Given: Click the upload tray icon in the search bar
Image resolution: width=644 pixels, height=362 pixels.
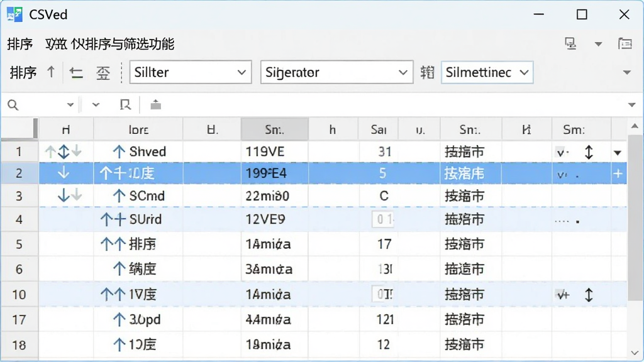Looking at the screenshot, I should pos(156,105).
